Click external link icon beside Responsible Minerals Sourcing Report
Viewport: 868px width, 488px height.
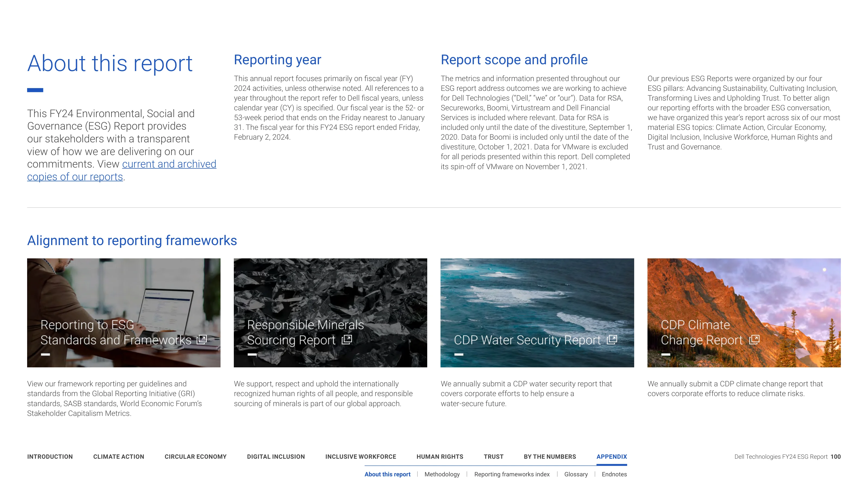tap(347, 339)
